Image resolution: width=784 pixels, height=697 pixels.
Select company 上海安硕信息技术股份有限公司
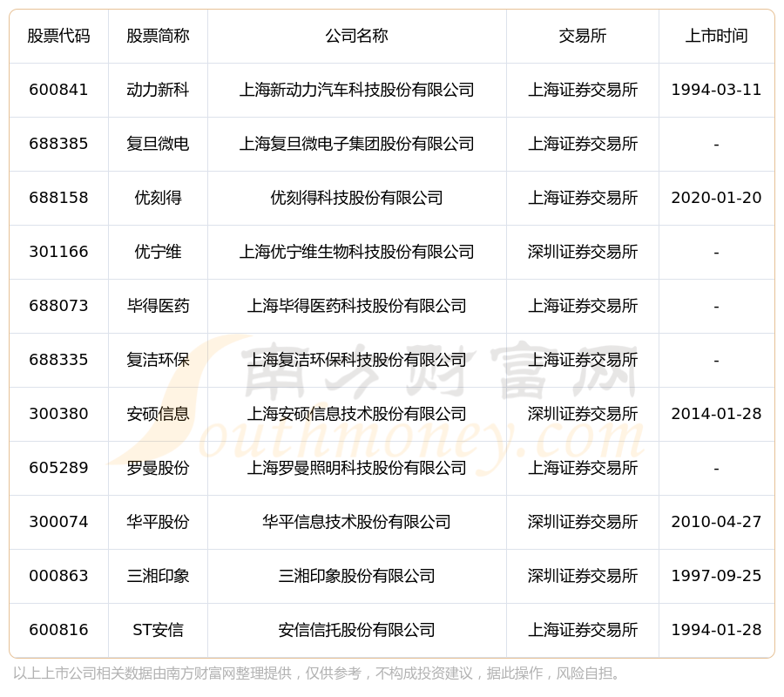356,414
